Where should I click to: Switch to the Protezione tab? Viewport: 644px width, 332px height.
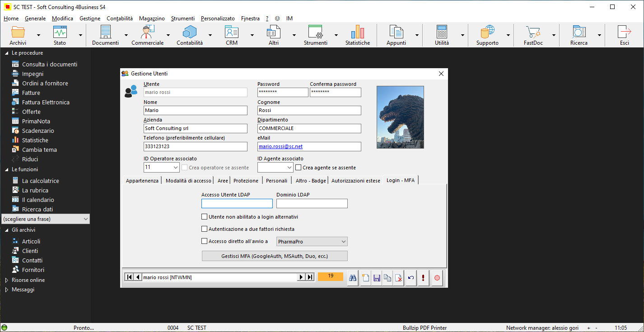pyautogui.click(x=246, y=181)
